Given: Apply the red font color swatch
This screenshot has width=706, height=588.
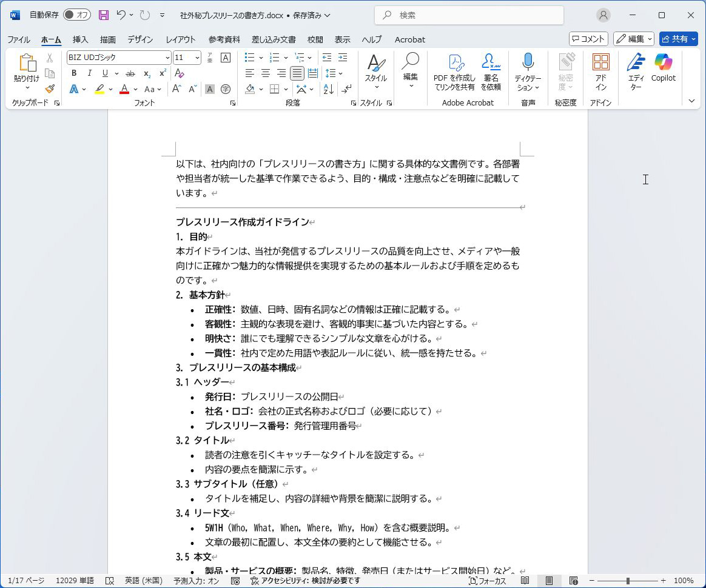Looking at the screenshot, I should point(124,89).
